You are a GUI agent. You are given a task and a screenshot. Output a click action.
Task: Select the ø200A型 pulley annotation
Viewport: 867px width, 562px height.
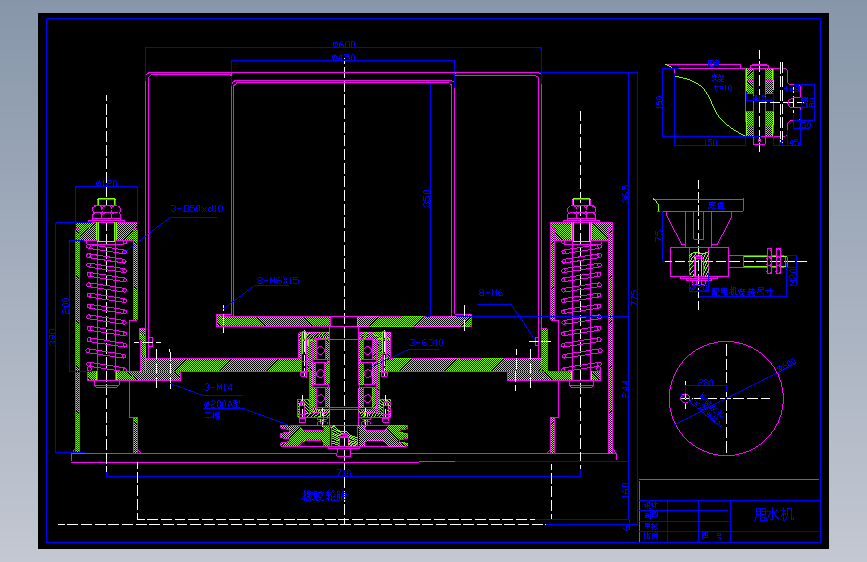click(x=222, y=404)
